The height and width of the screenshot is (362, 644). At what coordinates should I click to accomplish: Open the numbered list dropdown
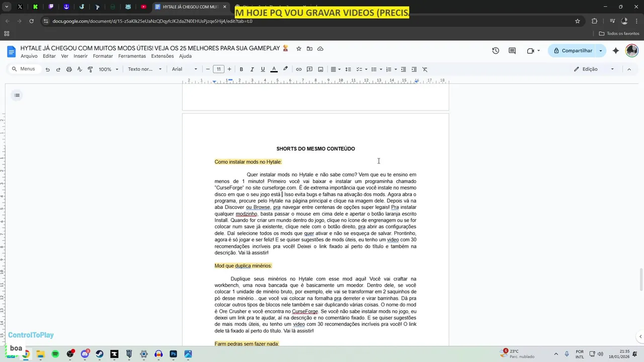(x=391, y=69)
